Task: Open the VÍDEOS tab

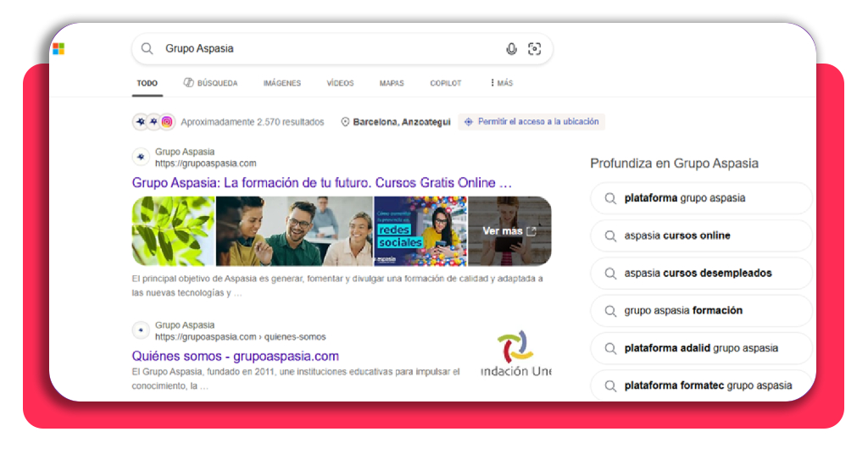Action: 340,83
